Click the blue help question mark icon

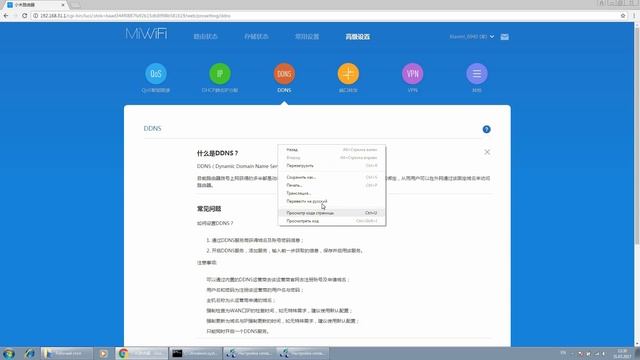487,129
